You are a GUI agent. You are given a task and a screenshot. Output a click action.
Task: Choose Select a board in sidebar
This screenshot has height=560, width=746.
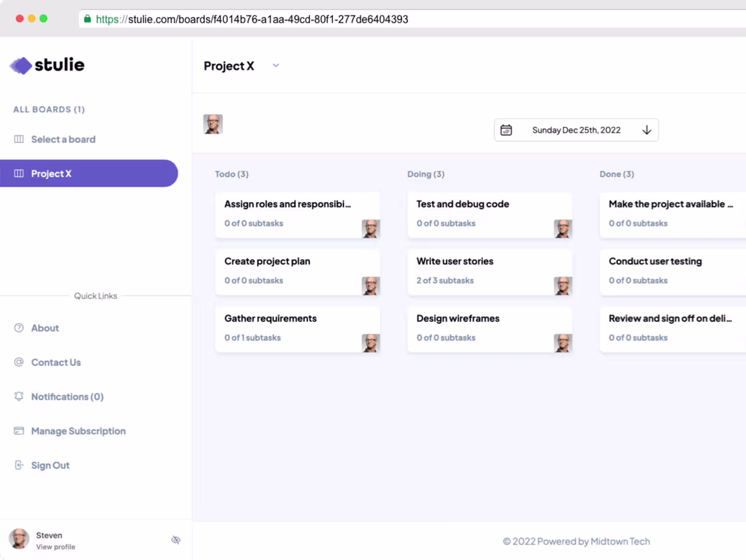point(63,139)
